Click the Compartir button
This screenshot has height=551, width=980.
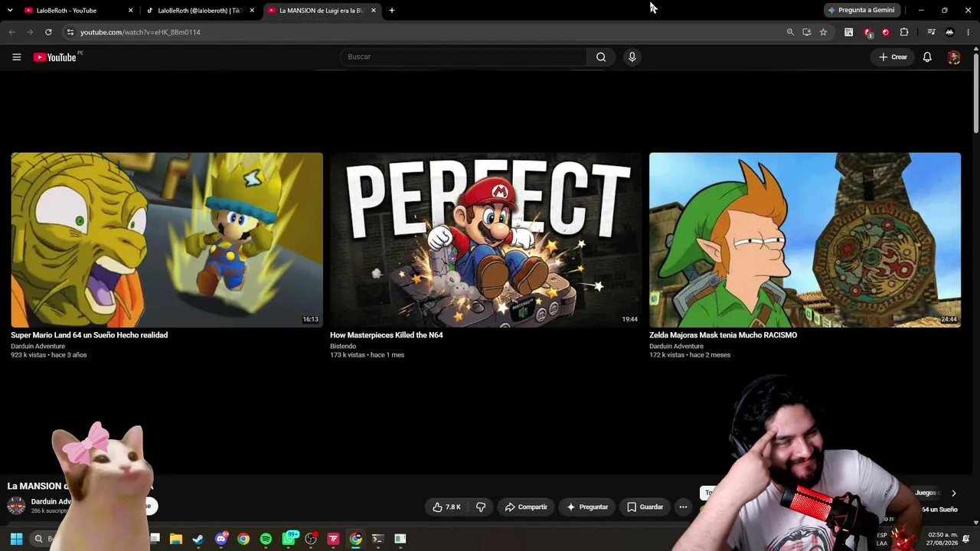pos(526,507)
